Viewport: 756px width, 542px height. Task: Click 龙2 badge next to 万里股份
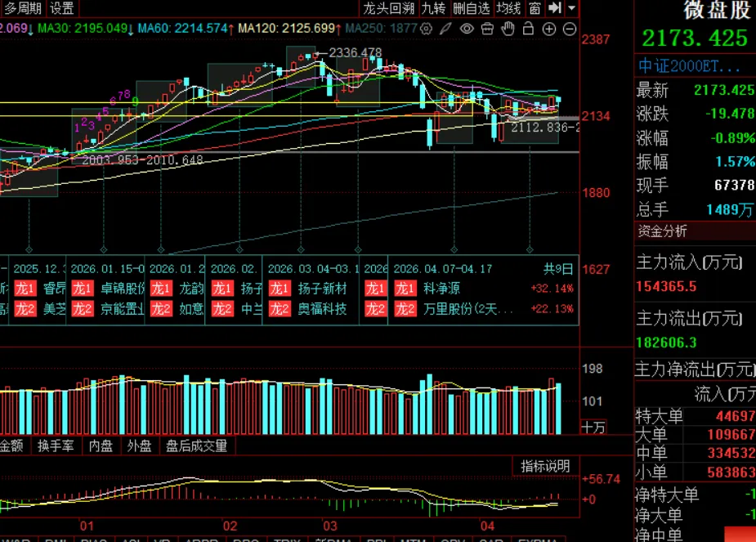405,309
